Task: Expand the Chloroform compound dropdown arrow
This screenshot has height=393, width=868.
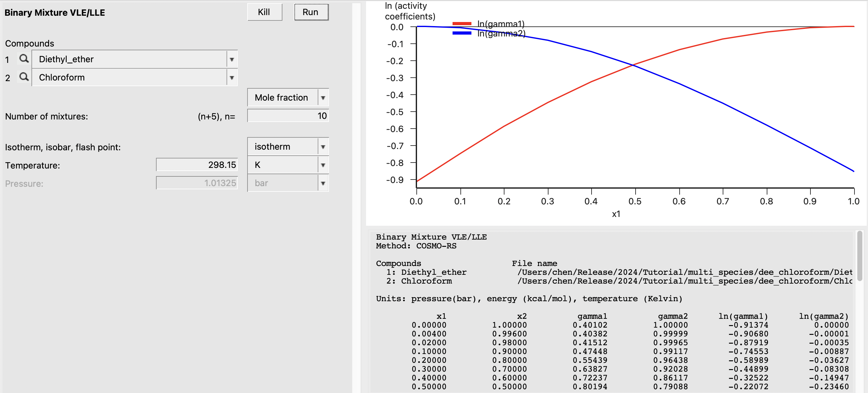Action: pyautogui.click(x=232, y=78)
